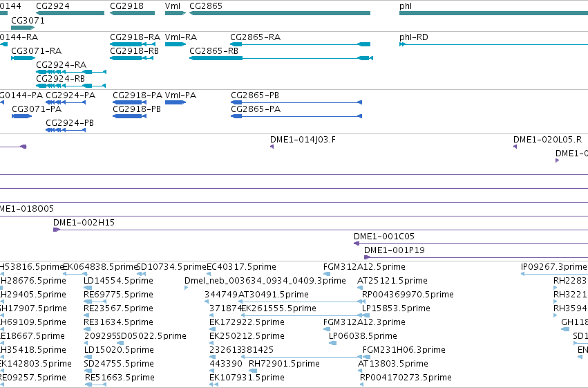The width and height of the screenshot is (588, 388).
Task: Click EST EK107931.5prime
Action: (214, 385)
